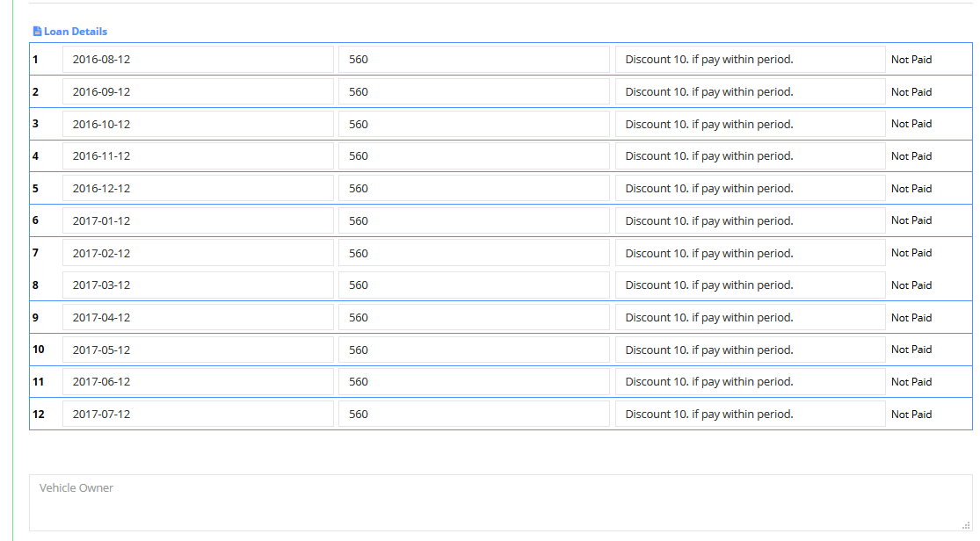Select the date field 2016-10-12

click(198, 124)
